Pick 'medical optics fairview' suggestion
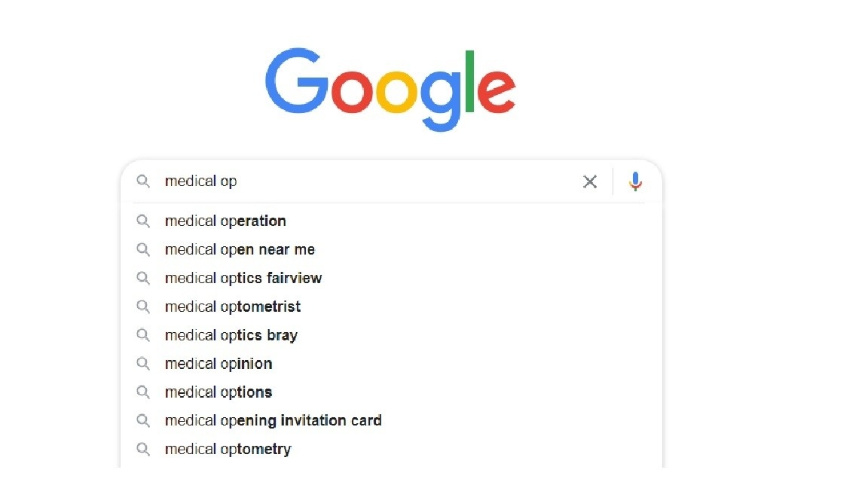This screenshot has width=868, height=488. tap(243, 279)
